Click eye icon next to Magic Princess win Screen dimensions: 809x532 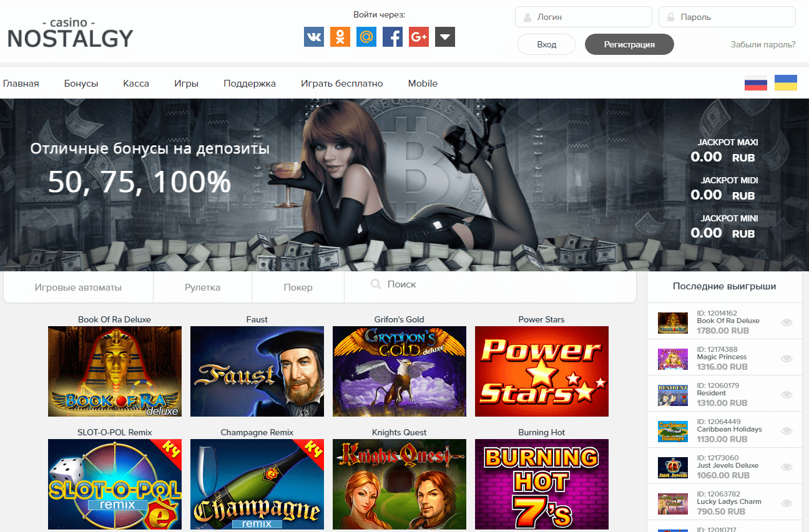click(x=787, y=359)
